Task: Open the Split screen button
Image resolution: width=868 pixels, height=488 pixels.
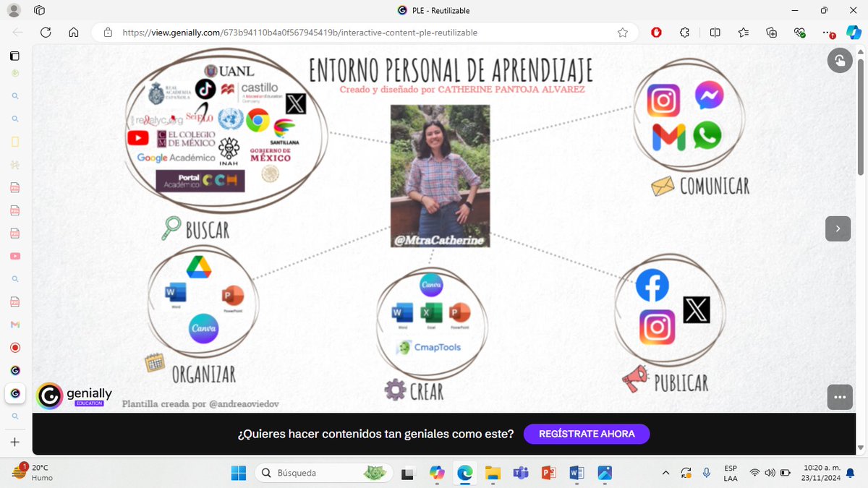Action: click(715, 33)
